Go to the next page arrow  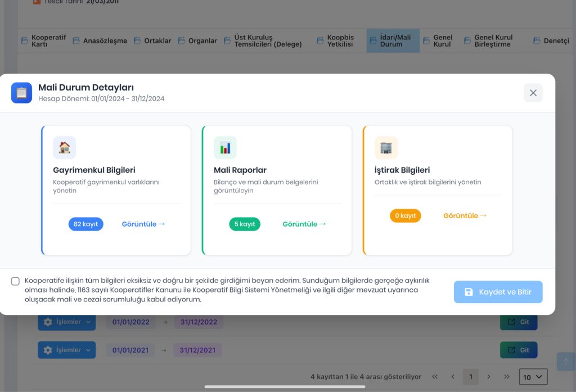(489, 377)
